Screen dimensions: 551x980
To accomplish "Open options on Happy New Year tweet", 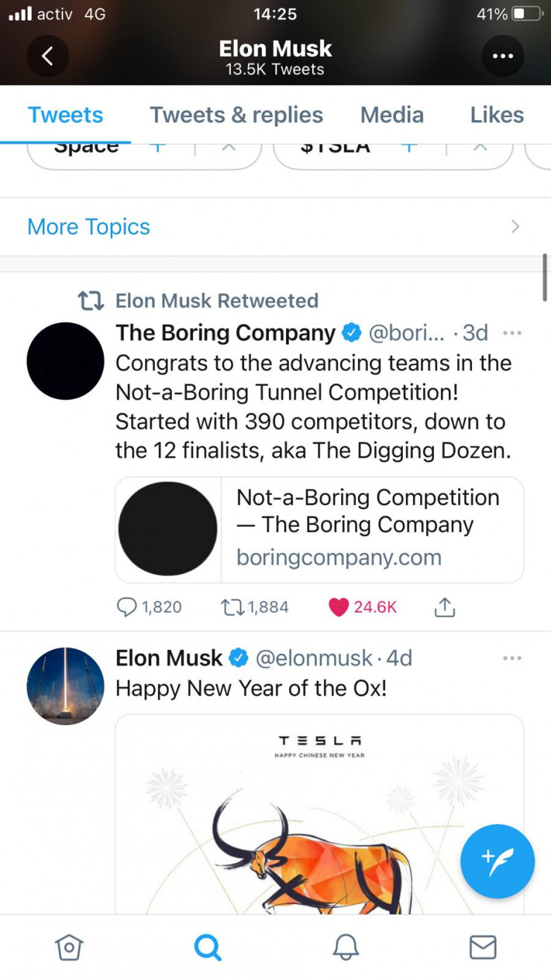I will tap(512, 658).
